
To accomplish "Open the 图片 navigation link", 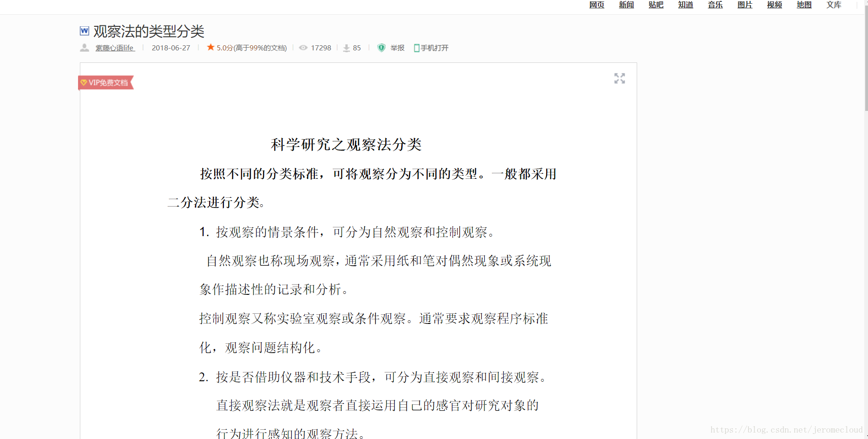I will [745, 5].
